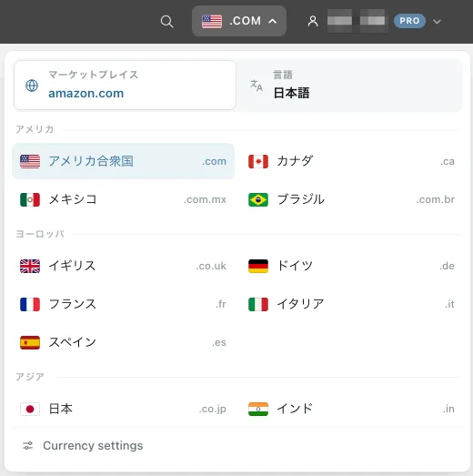This screenshot has width=473, height=476.
Task: Click the India flag icon
Action: [258, 409]
